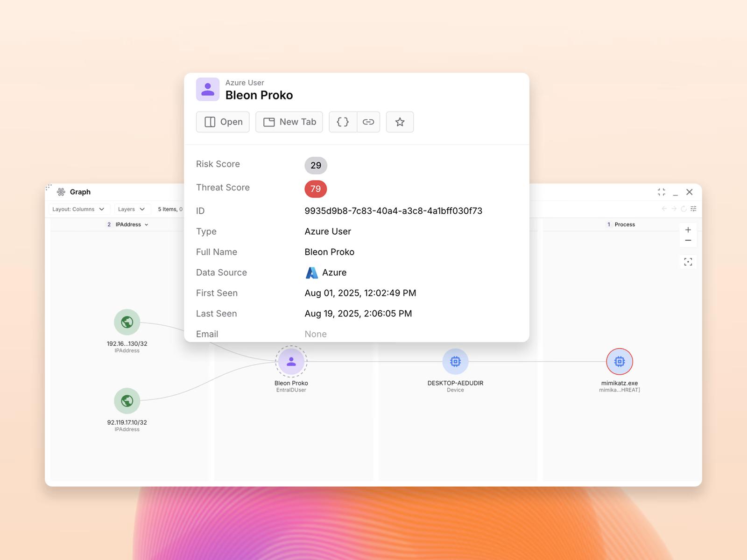Screen dimensions: 747x560
Task: Go forward with the Graph right arrow
Action: [674, 209]
